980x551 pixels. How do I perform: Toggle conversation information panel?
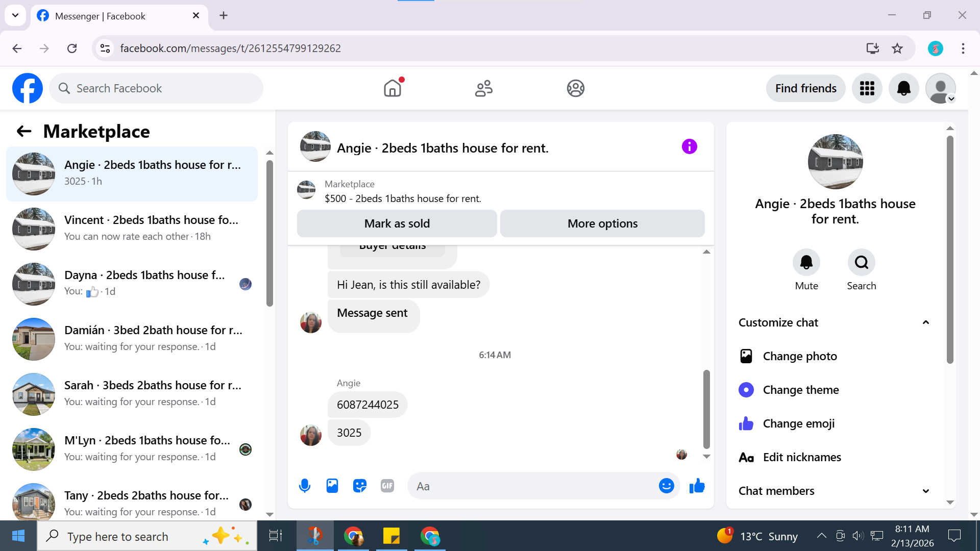click(x=689, y=147)
